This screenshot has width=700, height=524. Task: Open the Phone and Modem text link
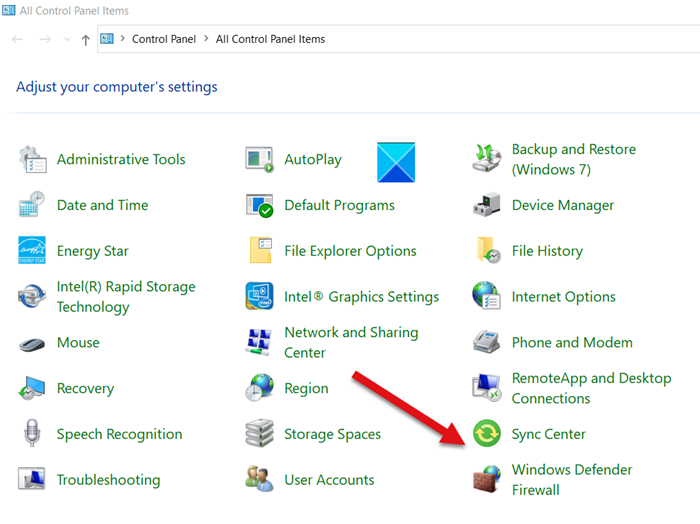point(572,343)
